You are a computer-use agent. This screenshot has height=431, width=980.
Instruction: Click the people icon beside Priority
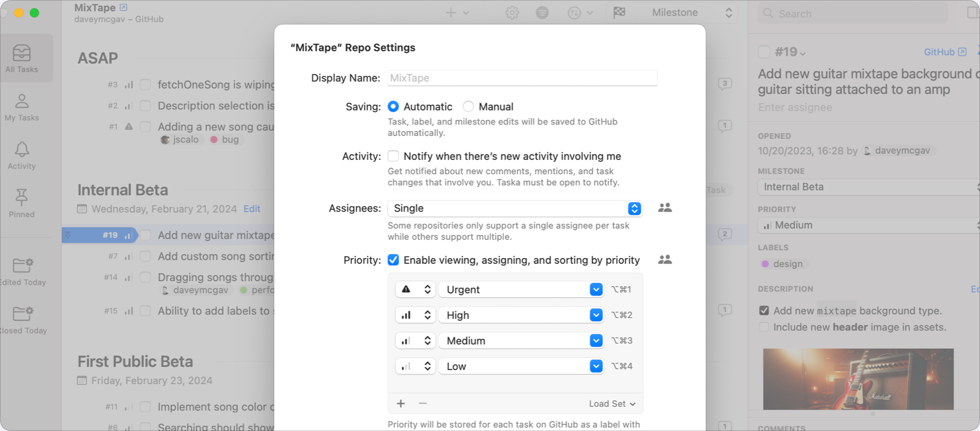tap(665, 260)
